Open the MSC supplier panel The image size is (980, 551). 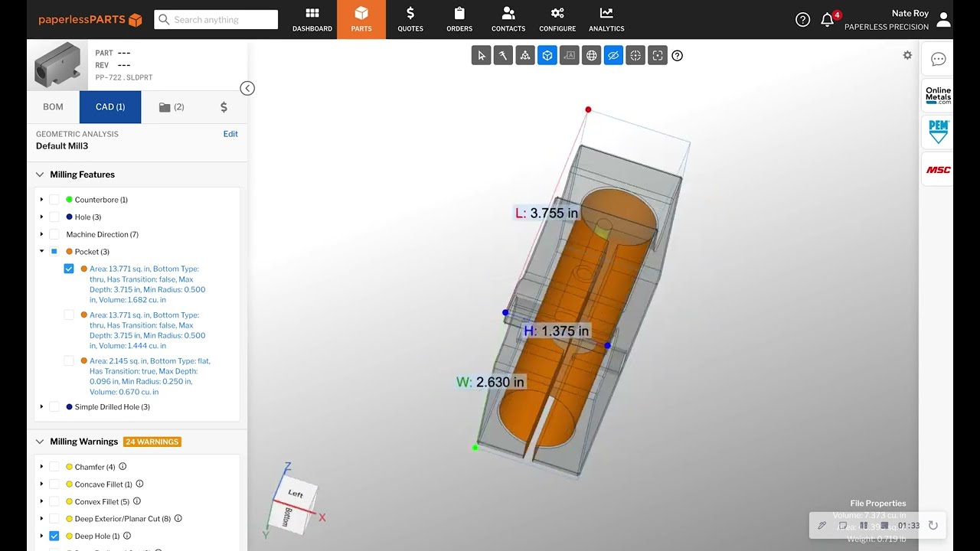pos(938,170)
